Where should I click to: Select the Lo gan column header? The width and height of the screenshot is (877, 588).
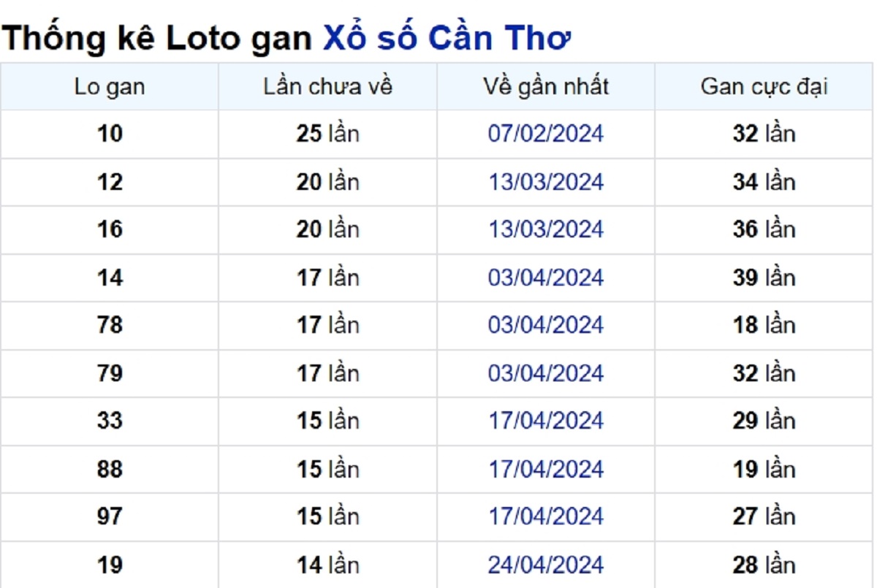(110, 86)
